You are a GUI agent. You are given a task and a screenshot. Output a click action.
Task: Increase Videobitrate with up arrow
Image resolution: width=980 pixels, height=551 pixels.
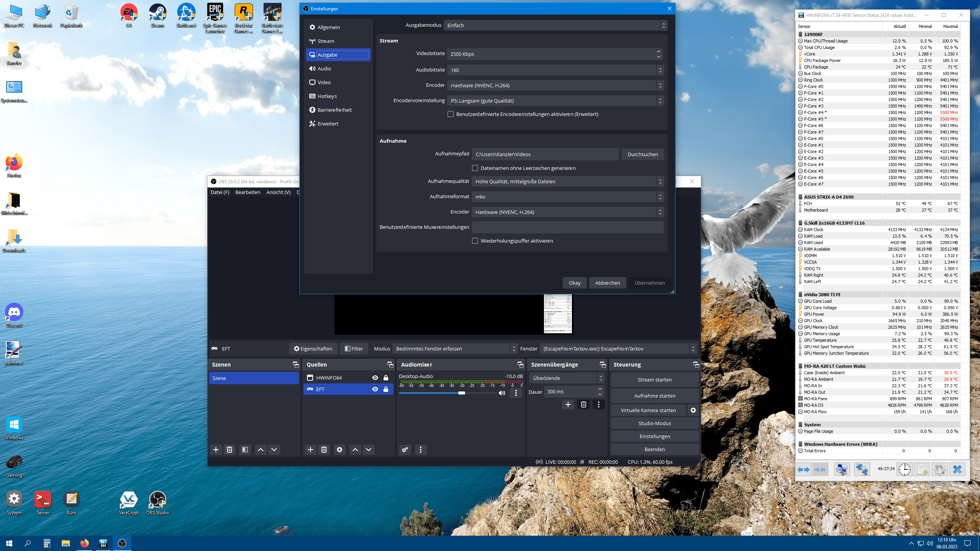pos(658,51)
